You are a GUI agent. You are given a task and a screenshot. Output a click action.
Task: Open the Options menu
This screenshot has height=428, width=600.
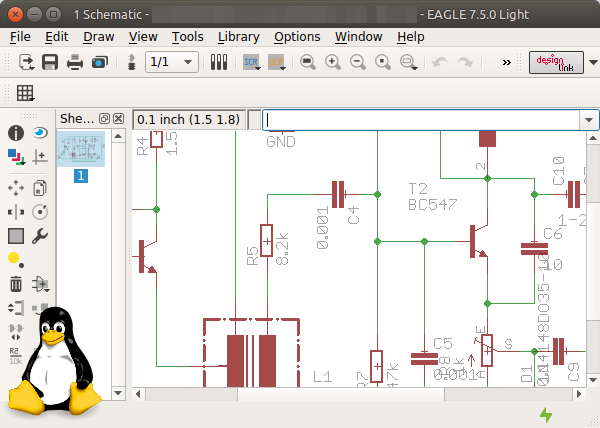point(297,37)
